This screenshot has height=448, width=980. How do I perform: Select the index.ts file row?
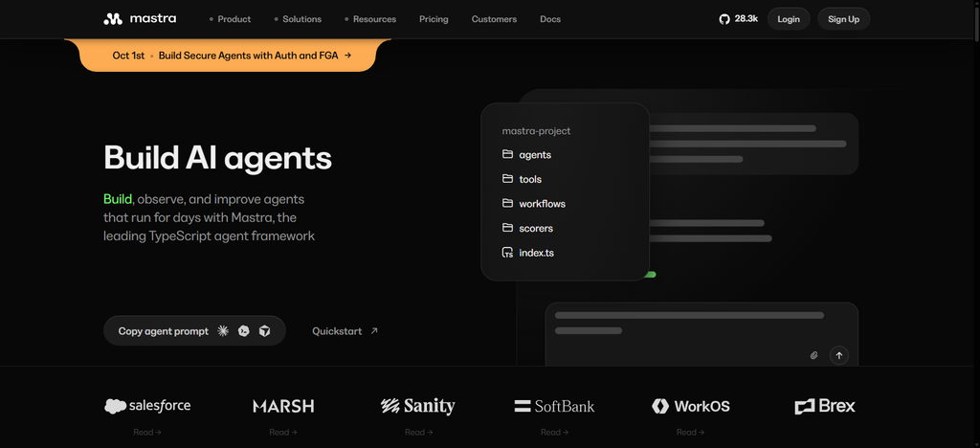pyautogui.click(x=528, y=253)
